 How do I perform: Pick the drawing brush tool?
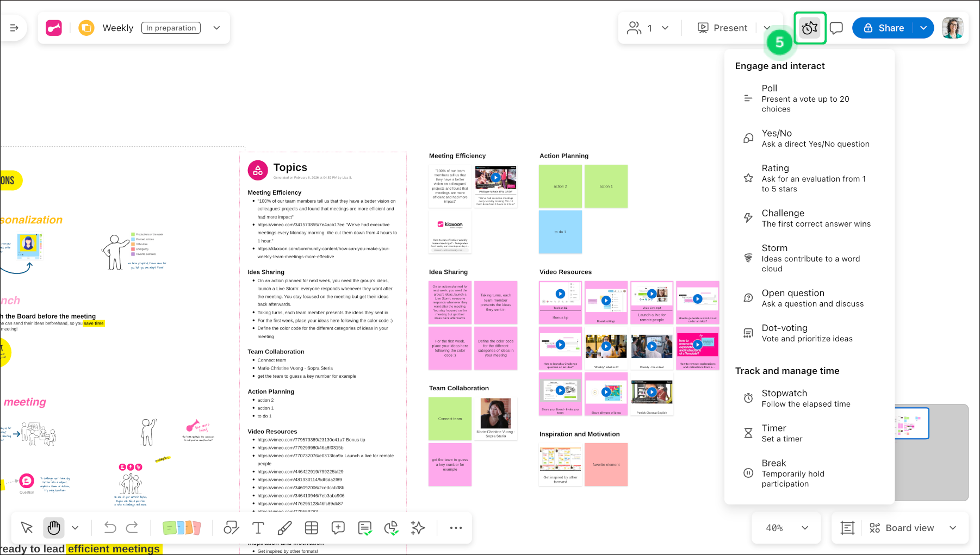coord(284,528)
